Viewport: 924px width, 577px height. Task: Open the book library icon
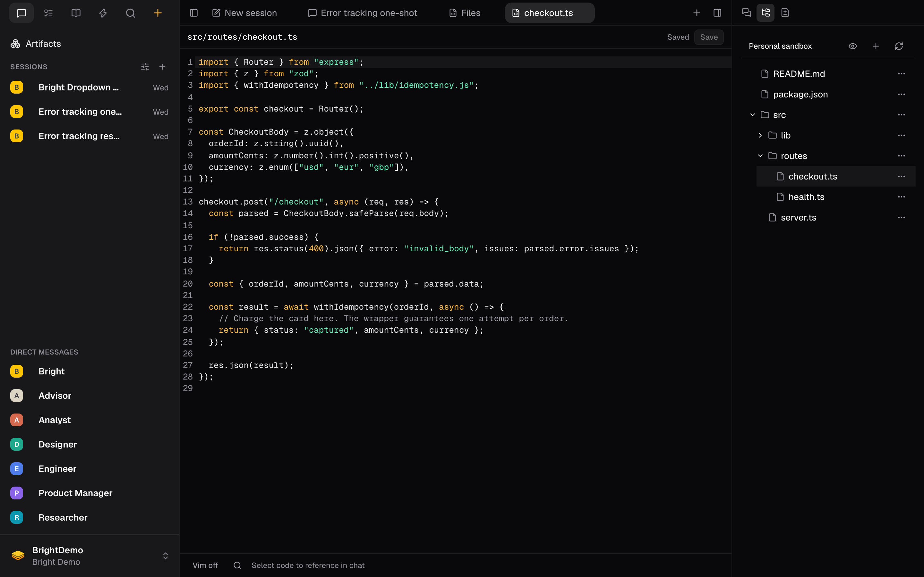(76, 13)
